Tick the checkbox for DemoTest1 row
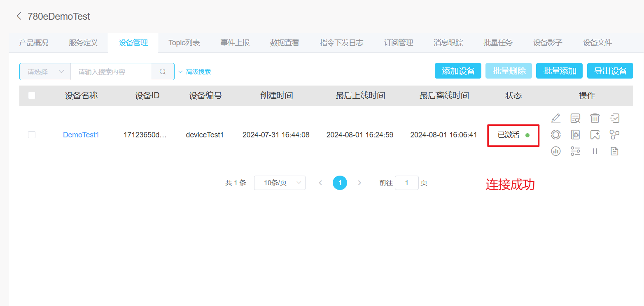Screen dimensions: 644x306 32,134
